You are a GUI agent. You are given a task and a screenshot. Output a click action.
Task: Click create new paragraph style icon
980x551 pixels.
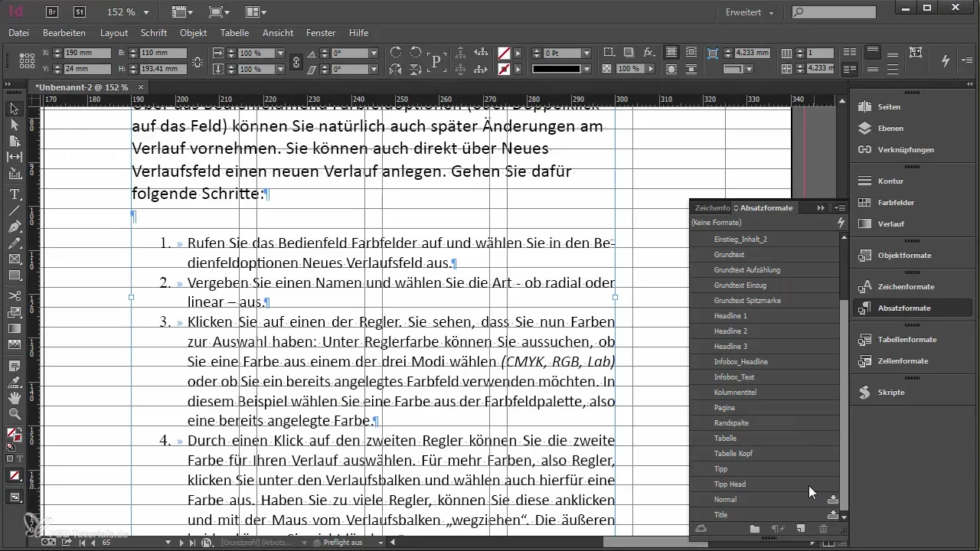tap(801, 529)
